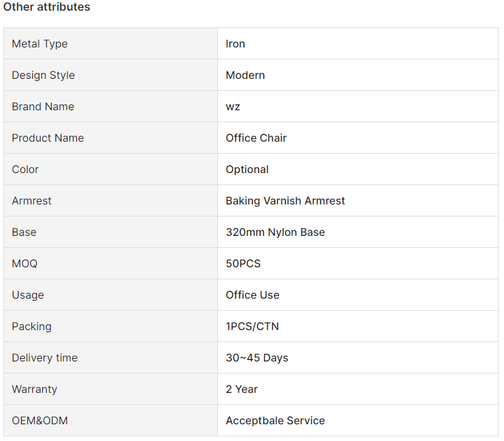
Task: Select the 1PCS/CTN packing value
Action: click(252, 326)
